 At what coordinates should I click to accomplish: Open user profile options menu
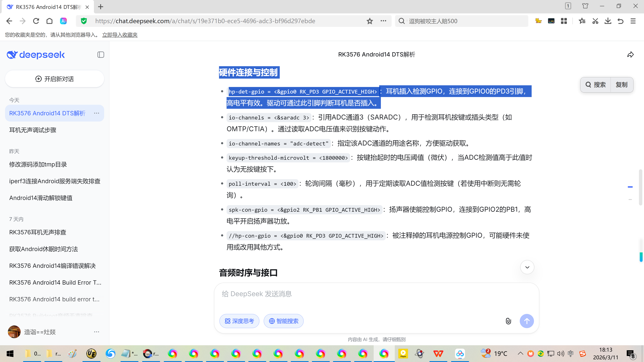pos(96,332)
